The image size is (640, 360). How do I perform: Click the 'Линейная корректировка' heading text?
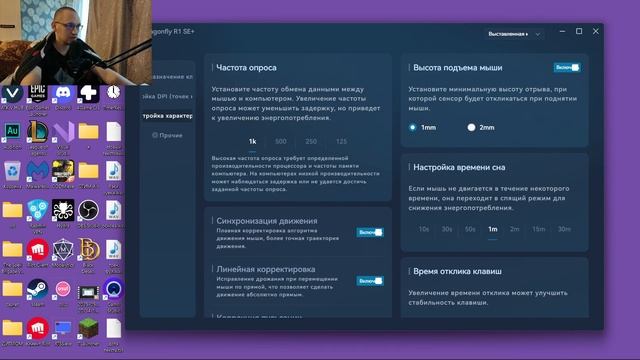[266, 269]
